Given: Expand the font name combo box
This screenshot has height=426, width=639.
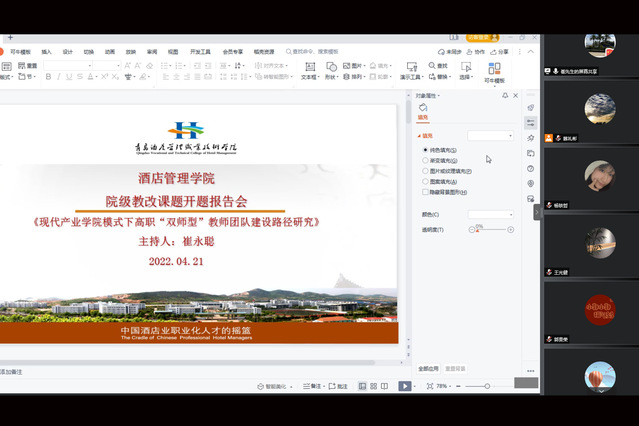Looking at the screenshot, I should coord(118,66).
